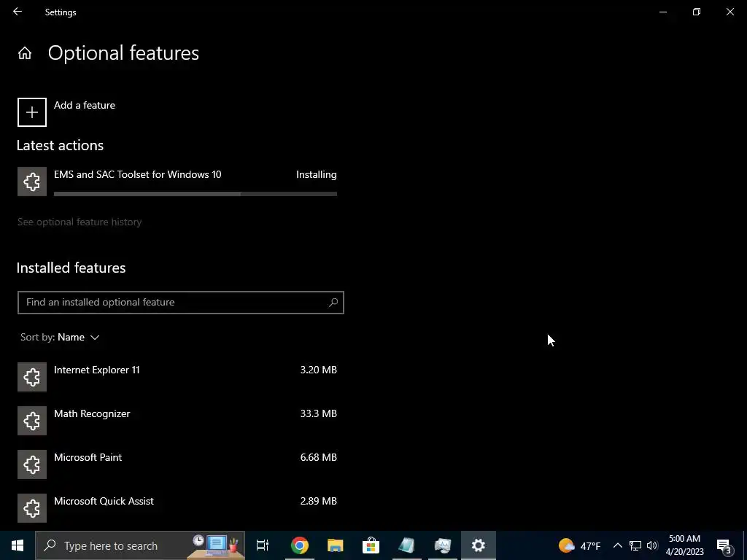Click EMS and SAC Toolset for Windows 10 text
Screen dimensions: 747x560
(x=138, y=175)
